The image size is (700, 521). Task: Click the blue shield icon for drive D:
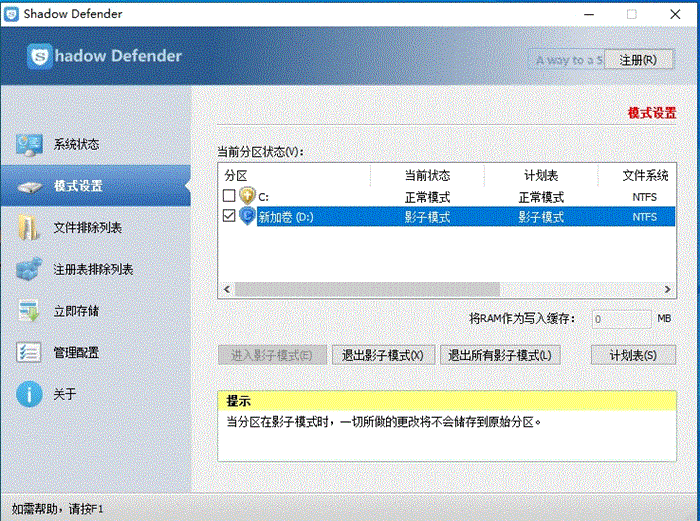(247, 216)
